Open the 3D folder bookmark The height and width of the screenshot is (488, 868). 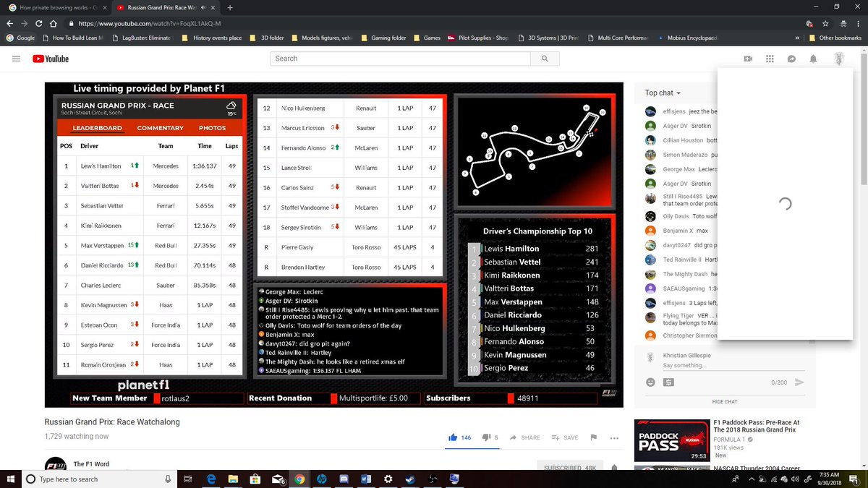[x=266, y=38]
